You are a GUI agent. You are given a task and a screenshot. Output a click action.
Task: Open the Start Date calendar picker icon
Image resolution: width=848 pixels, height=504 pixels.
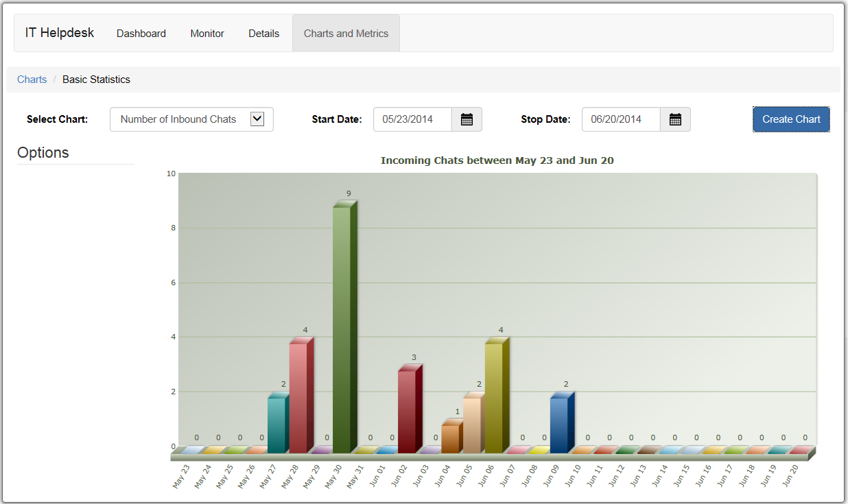pyautogui.click(x=467, y=119)
